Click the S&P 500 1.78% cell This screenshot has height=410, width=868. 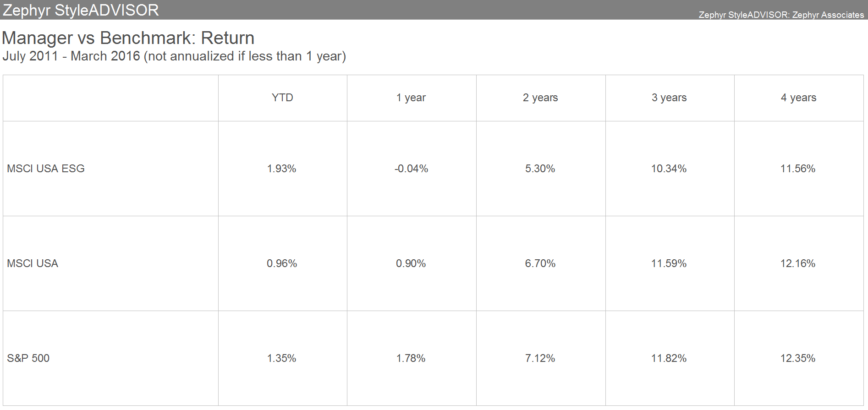(x=411, y=358)
